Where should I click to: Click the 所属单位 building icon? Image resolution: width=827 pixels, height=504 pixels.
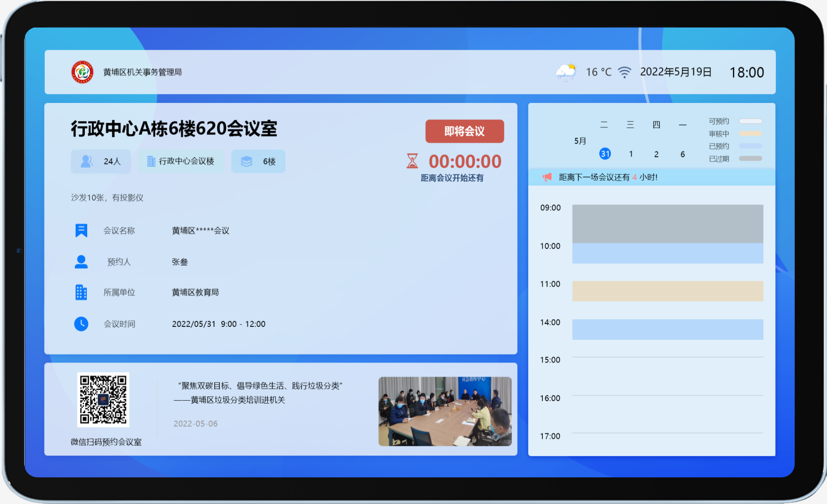point(81,292)
